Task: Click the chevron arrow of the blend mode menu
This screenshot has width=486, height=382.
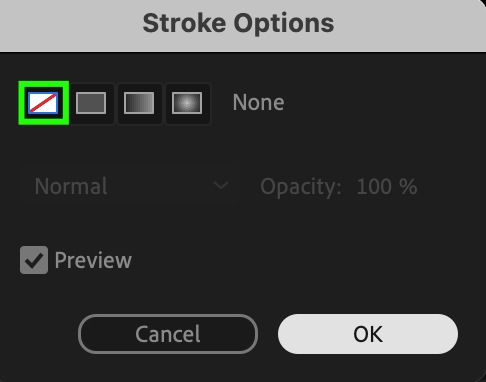Action: click(x=221, y=185)
